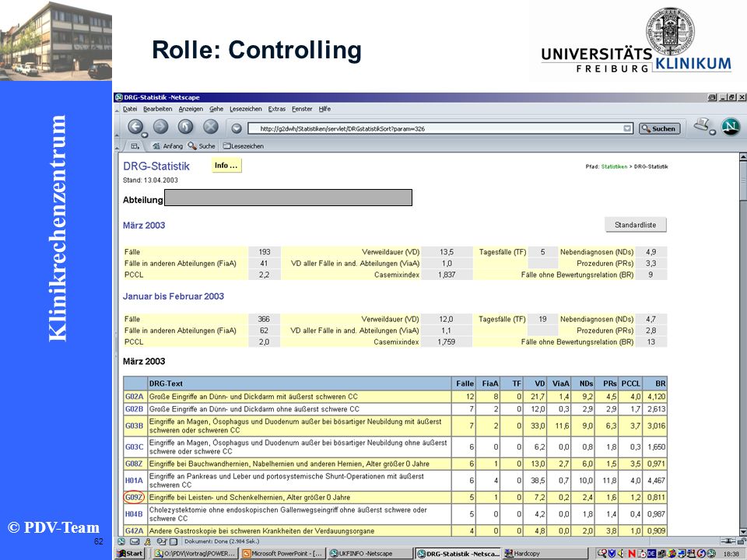
Task: Click the small round icon before URL field
Action: click(237, 128)
